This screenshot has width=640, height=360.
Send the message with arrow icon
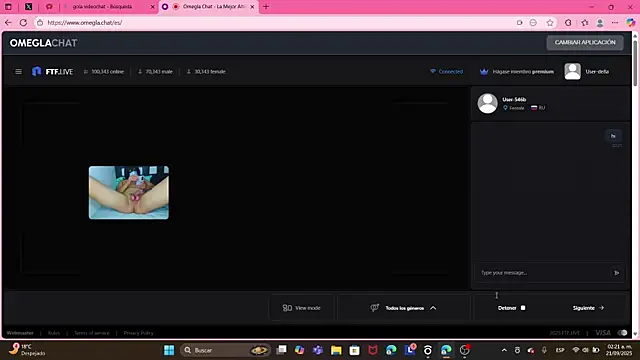pyautogui.click(x=617, y=273)
